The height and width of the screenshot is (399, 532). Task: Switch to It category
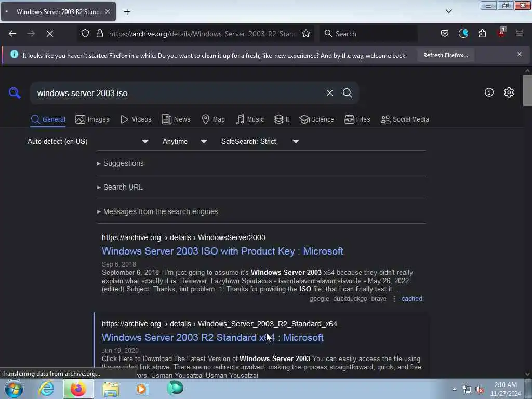tap(282, 119)
